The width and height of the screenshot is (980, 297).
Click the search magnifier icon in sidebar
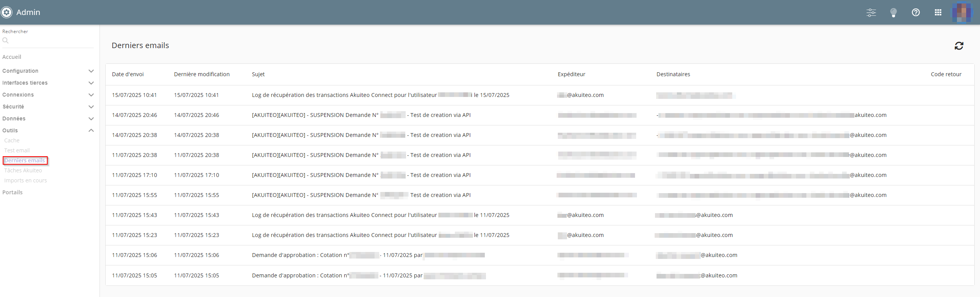(5, 40)
